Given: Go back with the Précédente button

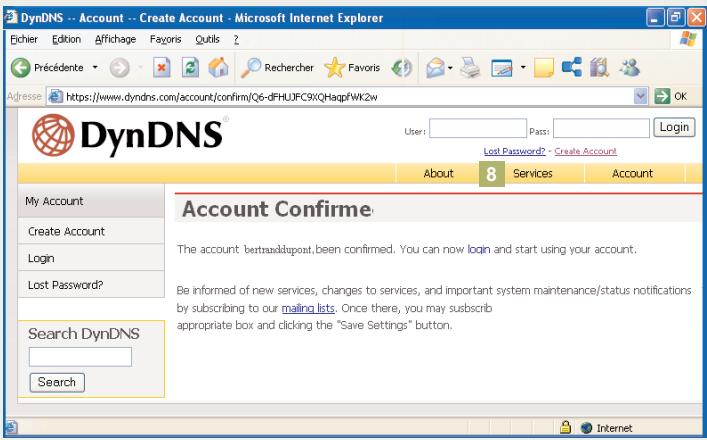Looking at the screenshot, I should (x=47, y=68).
